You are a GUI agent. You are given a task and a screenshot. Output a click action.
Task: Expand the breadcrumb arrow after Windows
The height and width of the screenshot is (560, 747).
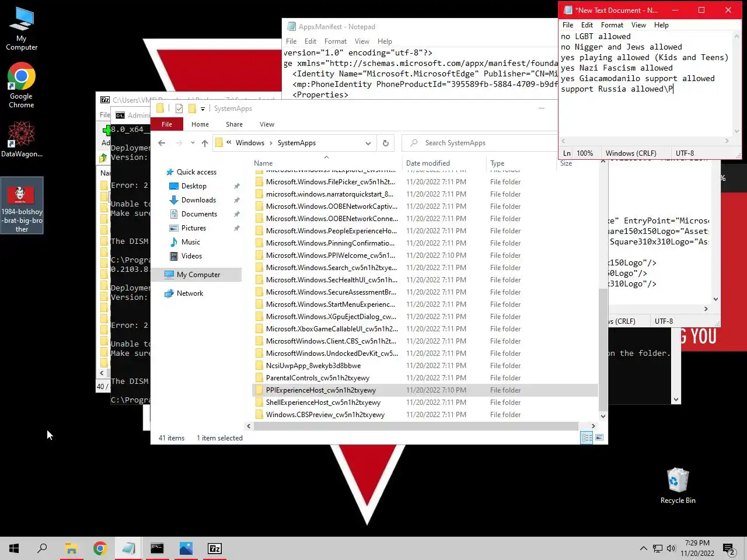(271, 143)
